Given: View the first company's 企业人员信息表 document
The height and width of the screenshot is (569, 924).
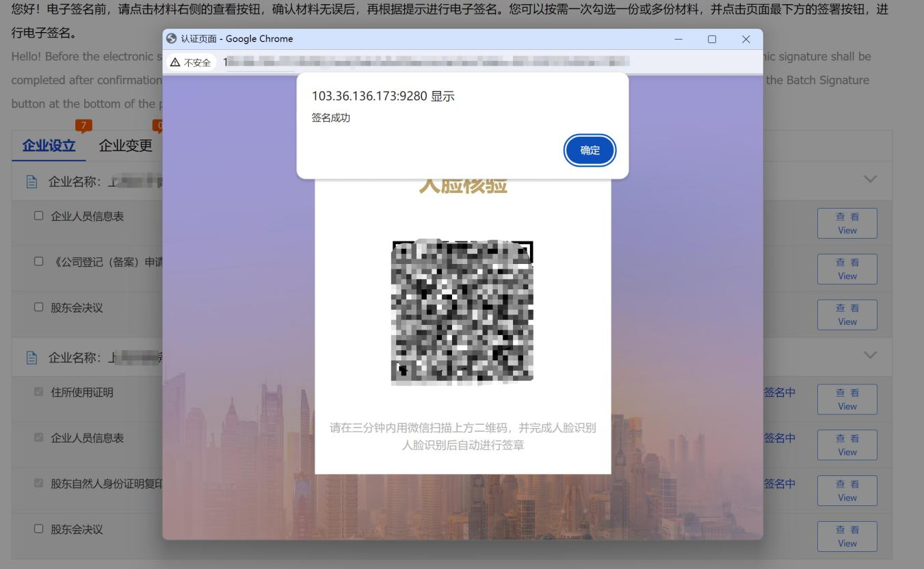Looking at the screenshot, I should pyautogui.click(x=847, y=224).
